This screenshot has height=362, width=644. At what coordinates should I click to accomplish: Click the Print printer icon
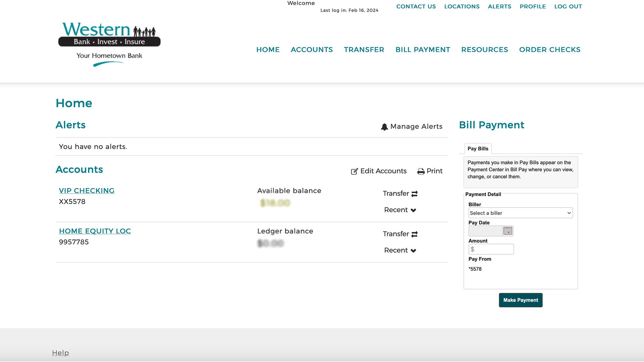421,171
